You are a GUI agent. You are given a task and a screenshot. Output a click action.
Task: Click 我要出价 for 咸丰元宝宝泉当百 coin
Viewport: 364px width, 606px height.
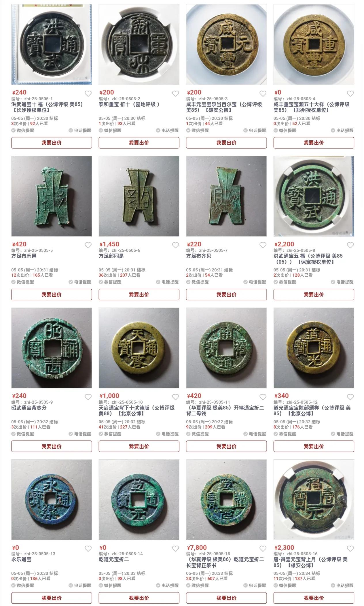(226, 143)
